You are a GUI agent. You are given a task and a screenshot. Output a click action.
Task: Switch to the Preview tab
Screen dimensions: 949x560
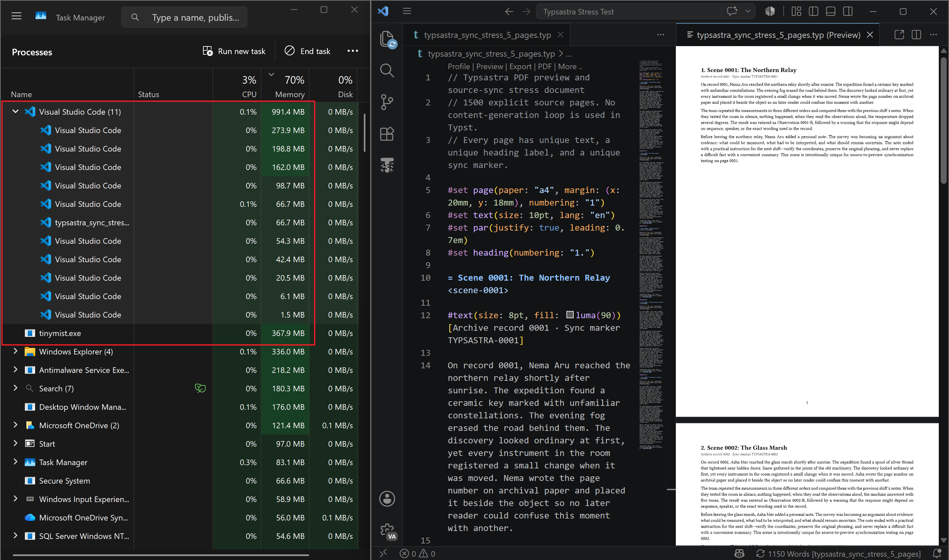click(778, 35)
